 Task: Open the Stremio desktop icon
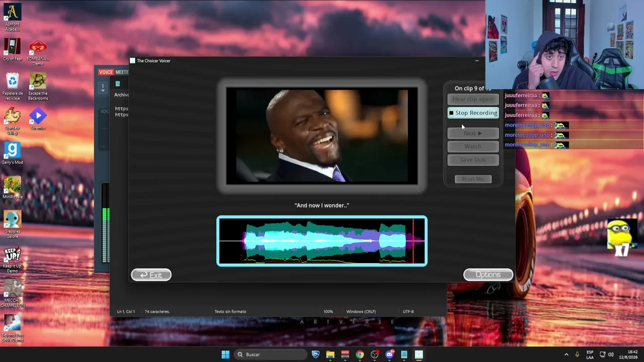point(38,119)
